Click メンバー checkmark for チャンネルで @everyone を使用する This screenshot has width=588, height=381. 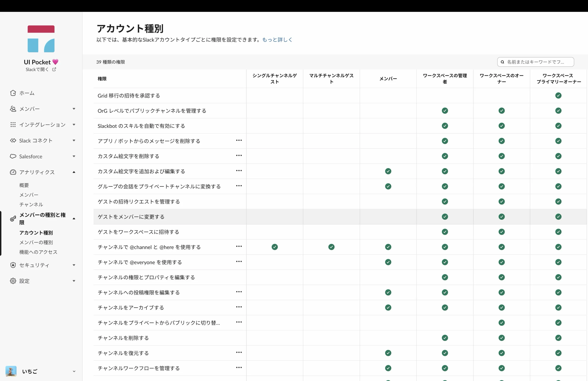coord(388,262)
